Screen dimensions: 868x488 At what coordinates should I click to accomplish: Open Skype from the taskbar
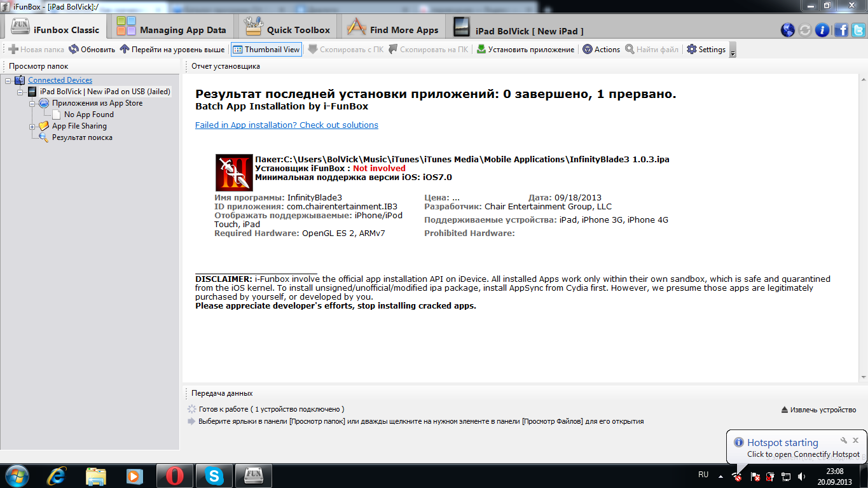point(214,475)
